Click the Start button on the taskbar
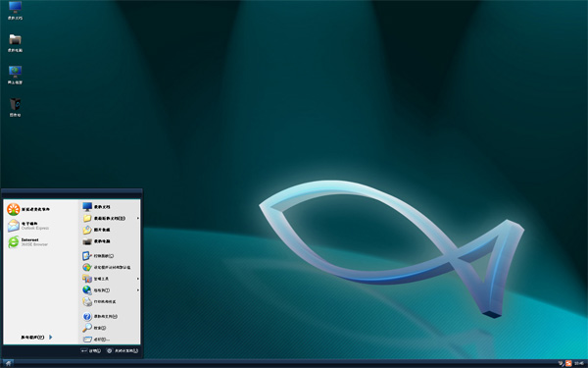 [x=8, y=363]
